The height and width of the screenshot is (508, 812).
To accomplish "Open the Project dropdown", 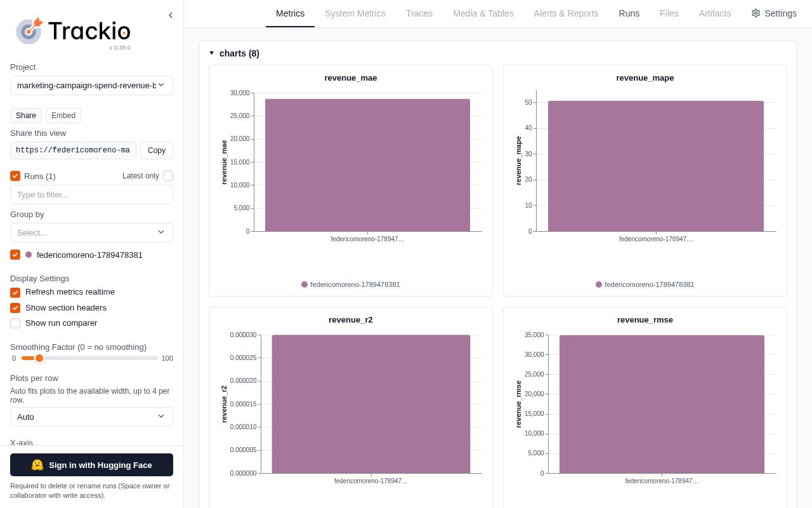I will pos(91,85).
